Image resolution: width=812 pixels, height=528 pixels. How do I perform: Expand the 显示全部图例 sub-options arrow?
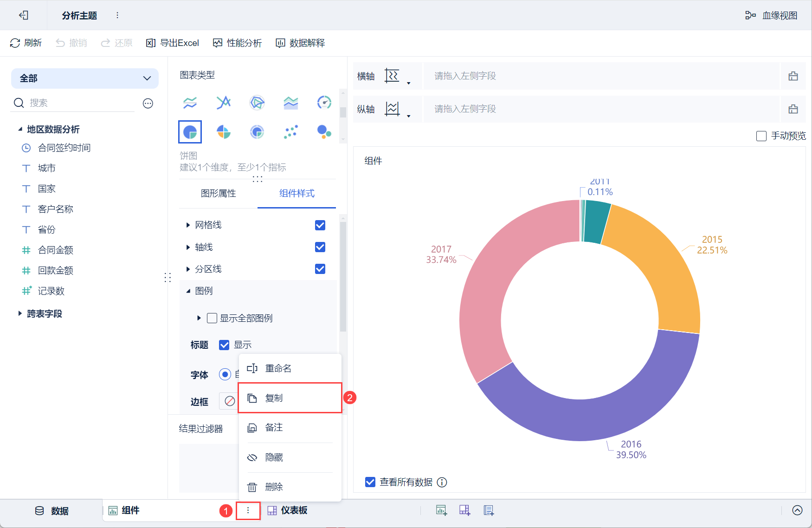click(199, 318)
